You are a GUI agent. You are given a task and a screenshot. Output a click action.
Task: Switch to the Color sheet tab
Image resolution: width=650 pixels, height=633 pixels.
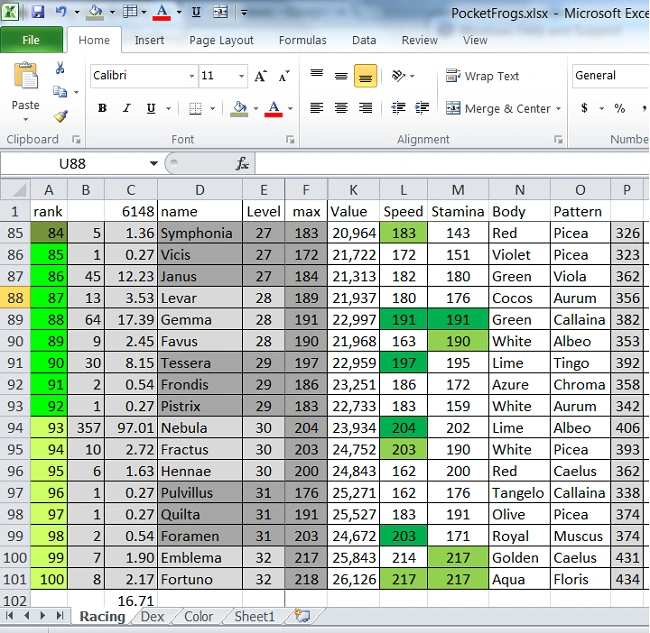199,616
